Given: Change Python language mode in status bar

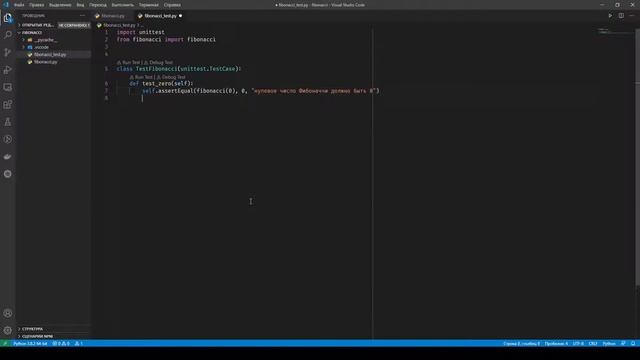Looking at the screenshot, I should 609,343.
